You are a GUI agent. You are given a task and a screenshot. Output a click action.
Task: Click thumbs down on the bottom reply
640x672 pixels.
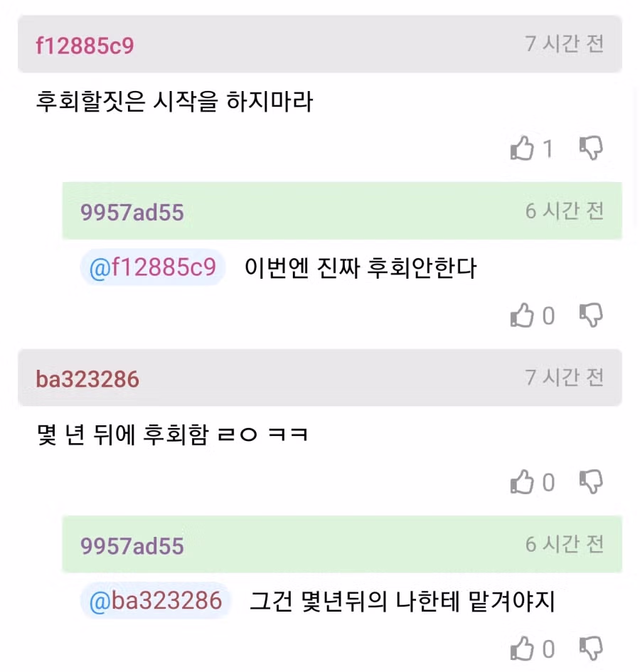coord(591,649)
